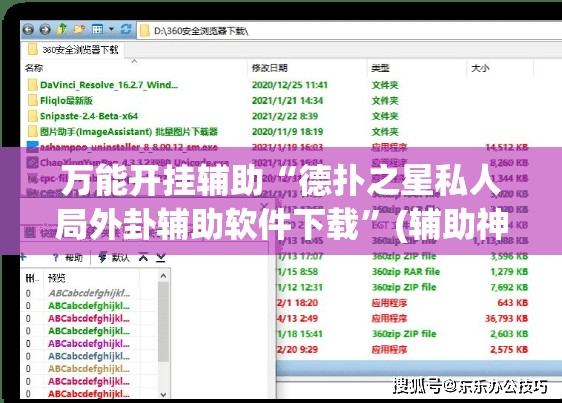Click the address bar showing D:\360安全浏览器下载\

point(349,31)
